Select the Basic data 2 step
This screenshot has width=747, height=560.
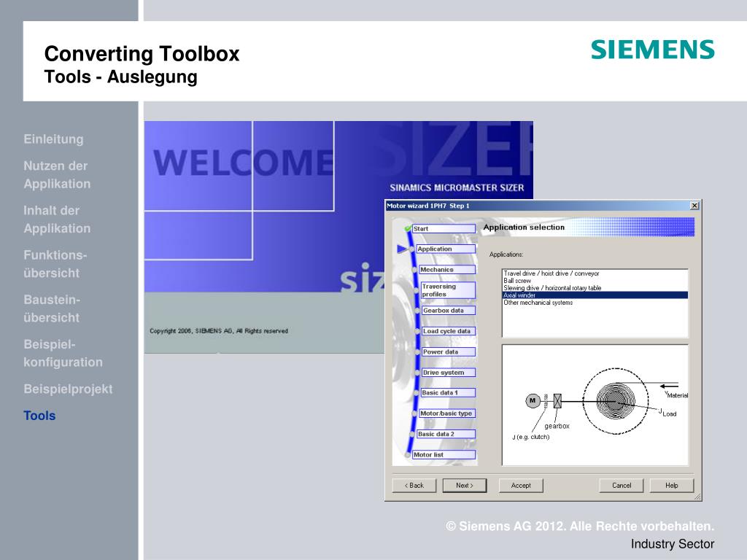446,434
